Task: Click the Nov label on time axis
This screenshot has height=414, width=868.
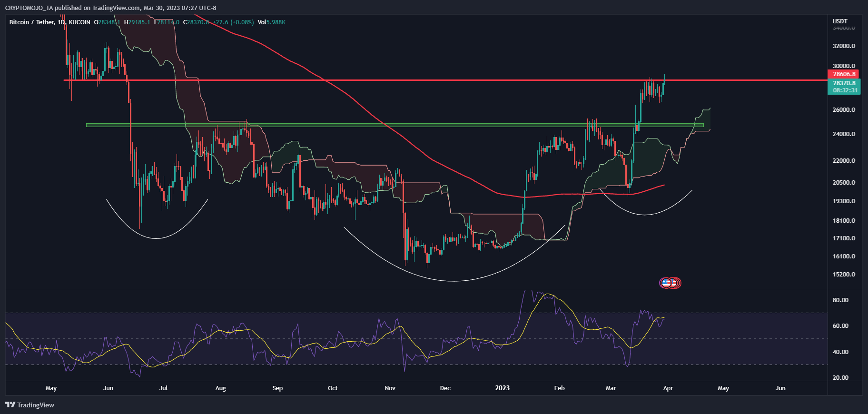Action: pos(390,388)
